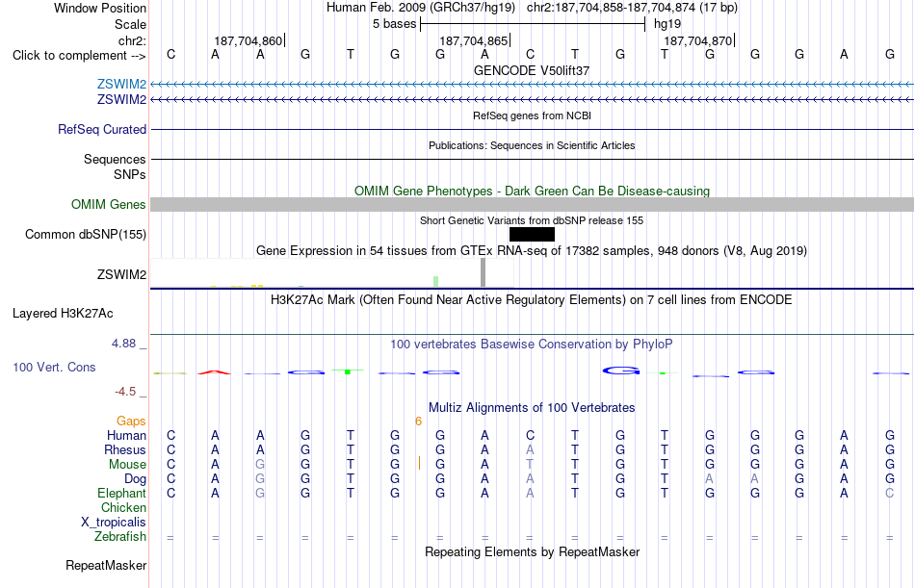The width and height of the screenshot is (915, 588).
Task: Open the OMIM Gene Phenotypes track title
Action: (x=532, y=191)
